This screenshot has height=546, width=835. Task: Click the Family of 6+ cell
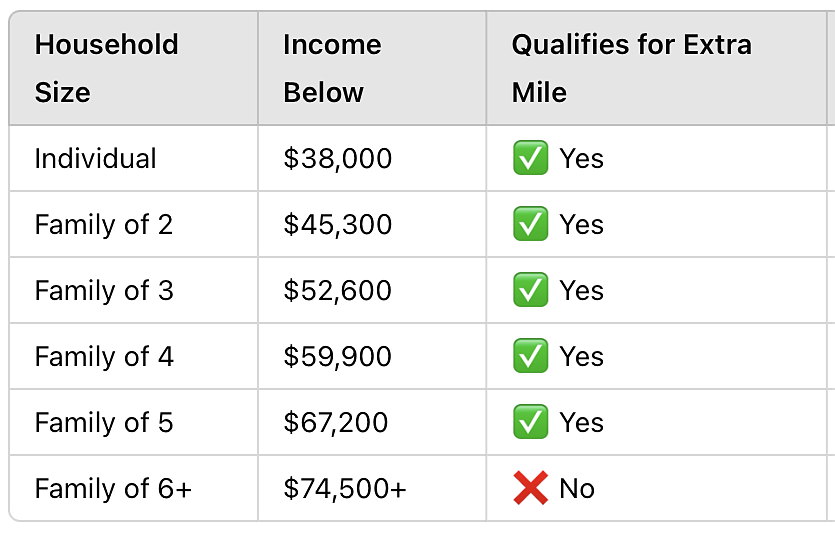pos(134,488)
